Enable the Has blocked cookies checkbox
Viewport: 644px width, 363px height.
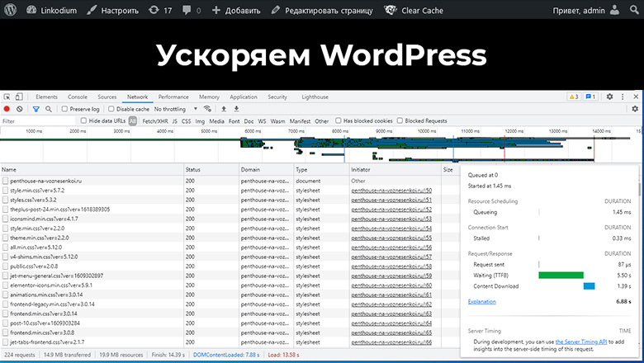click(338, 120)
